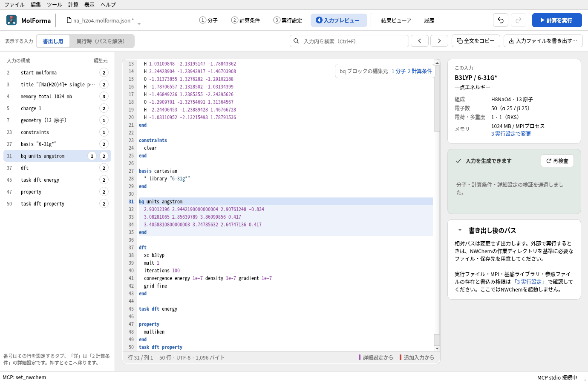Screen dimensions: 588x383
Task: Open the ヘルプ menu
Action: 108,5
